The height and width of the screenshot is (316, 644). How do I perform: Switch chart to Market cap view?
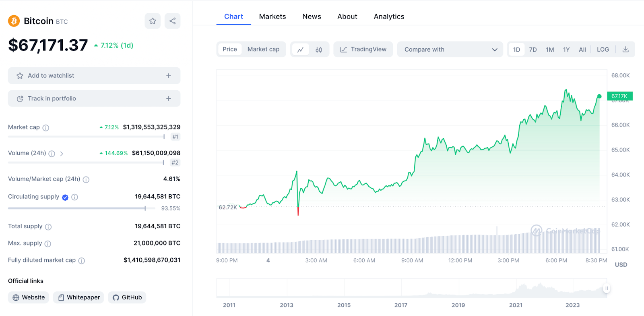pos(263,49)
